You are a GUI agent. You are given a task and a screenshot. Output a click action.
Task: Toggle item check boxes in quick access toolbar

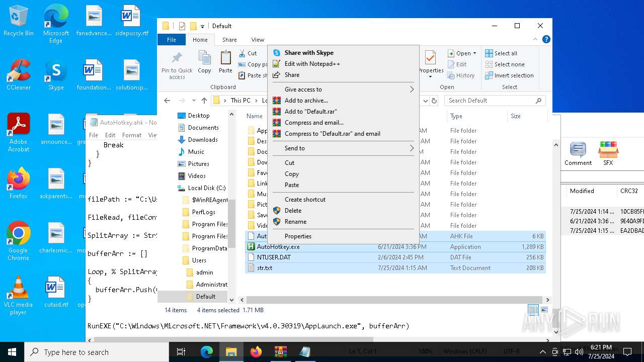(x=182, y=26)
